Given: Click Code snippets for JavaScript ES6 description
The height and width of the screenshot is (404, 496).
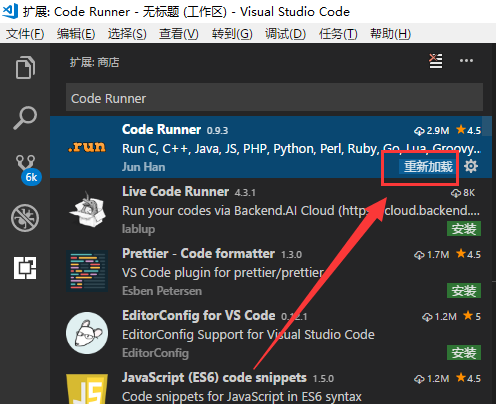Looking at the screenshot, I should click(x=242, y=397).
